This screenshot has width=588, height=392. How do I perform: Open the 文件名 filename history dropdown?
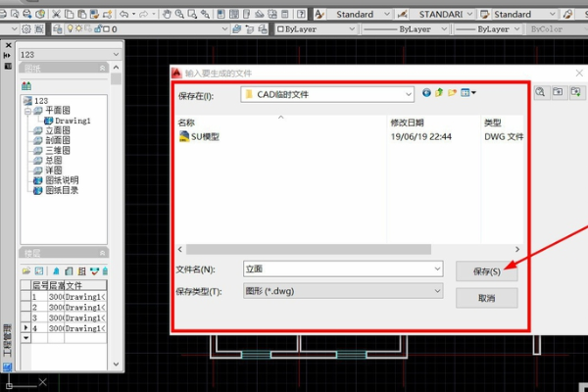[436, 269]
